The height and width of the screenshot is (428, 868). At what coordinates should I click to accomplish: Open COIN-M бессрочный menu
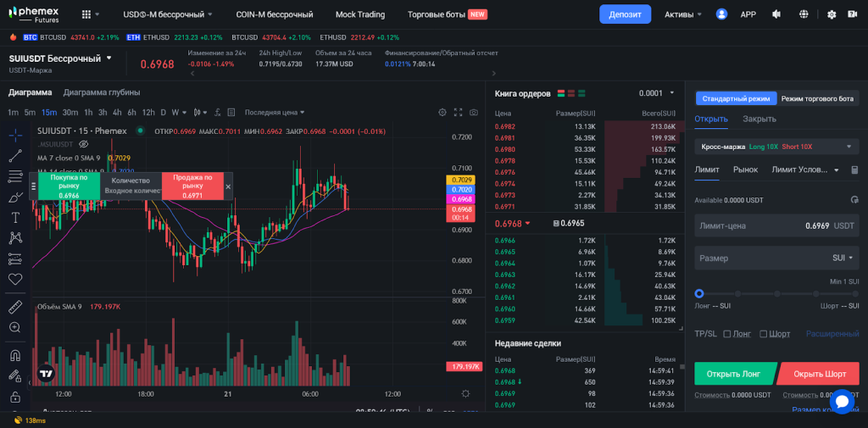(275, 14)
